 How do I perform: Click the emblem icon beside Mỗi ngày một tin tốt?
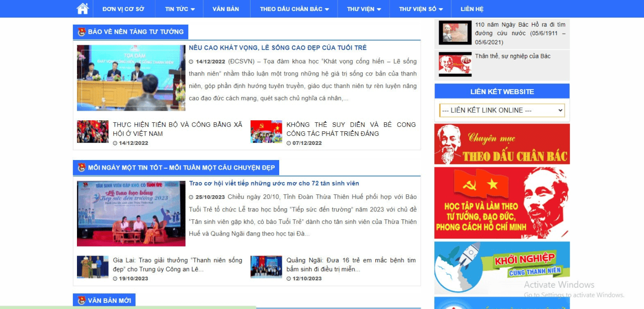click(x=82, y=168)
